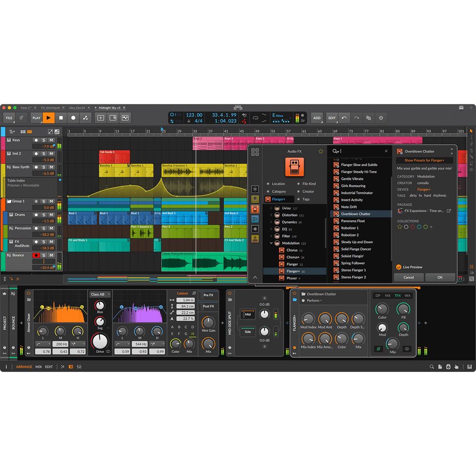Click the transport stop button

(61, 118)
